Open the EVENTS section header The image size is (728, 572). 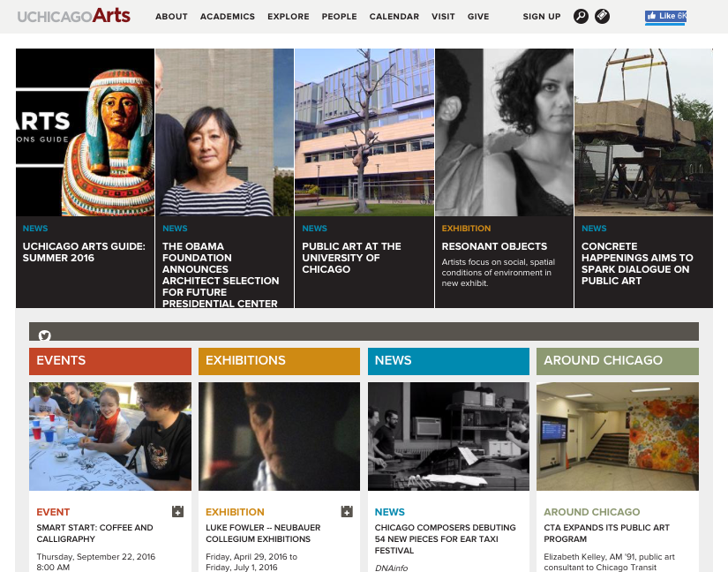pos(110,361)
